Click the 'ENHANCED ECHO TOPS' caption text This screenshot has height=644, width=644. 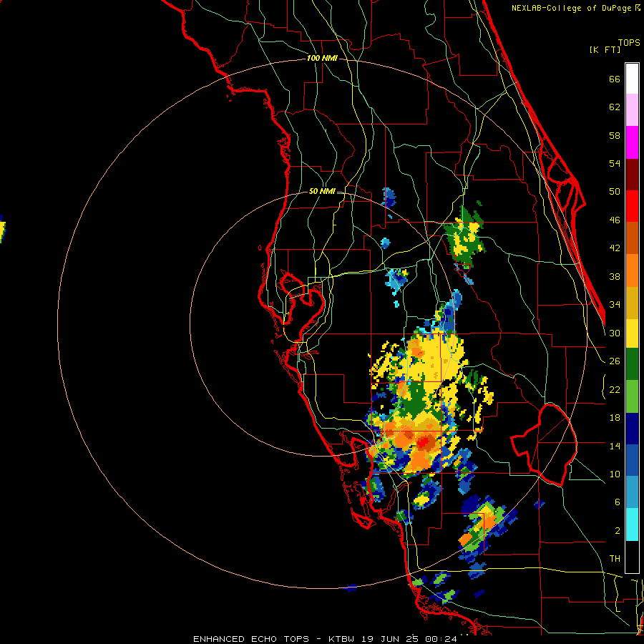click(x=251, y=639)
